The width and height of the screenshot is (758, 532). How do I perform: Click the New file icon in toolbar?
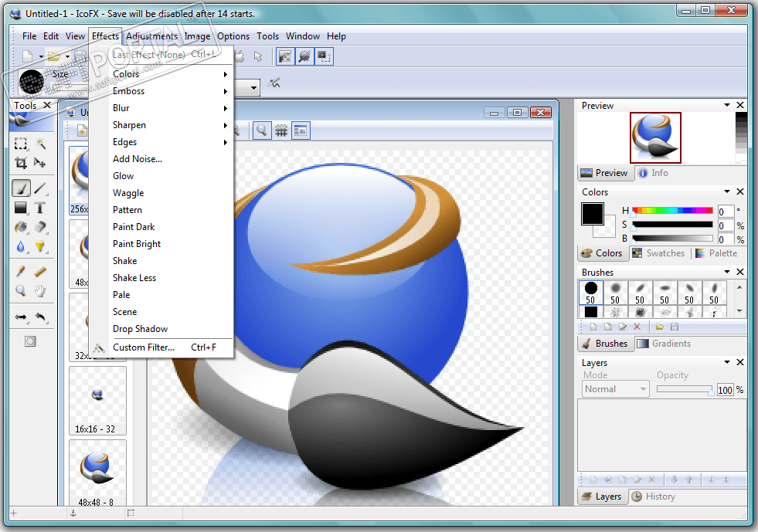click(x=28, y=56)
